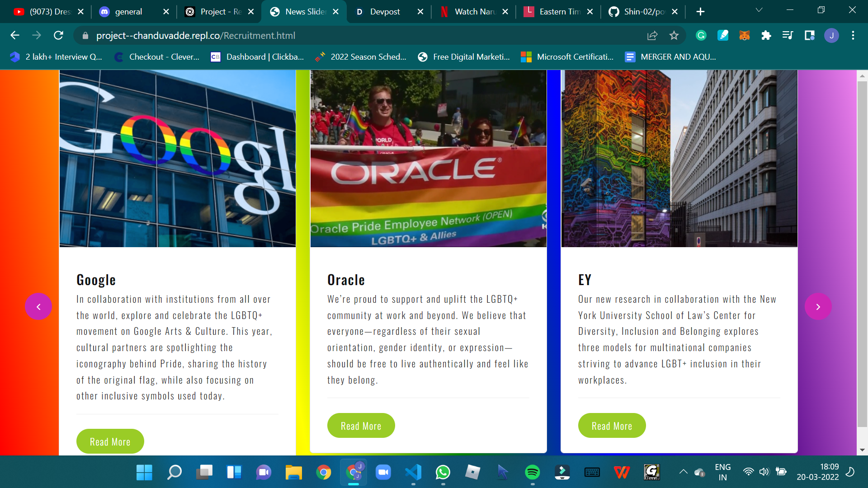Viewport: 868px width, 488px height.
Task: Open the Chrome three-dot menu
Action: (853, 35)
